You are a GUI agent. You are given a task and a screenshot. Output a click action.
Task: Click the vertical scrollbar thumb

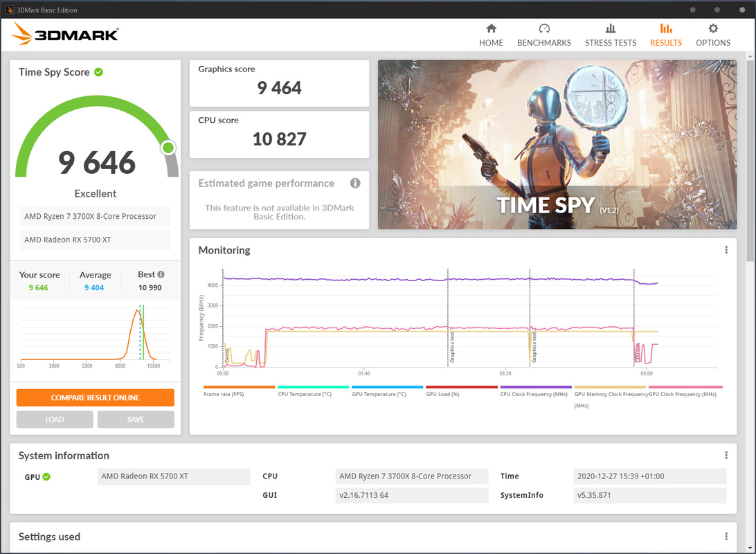pos(750,161)
